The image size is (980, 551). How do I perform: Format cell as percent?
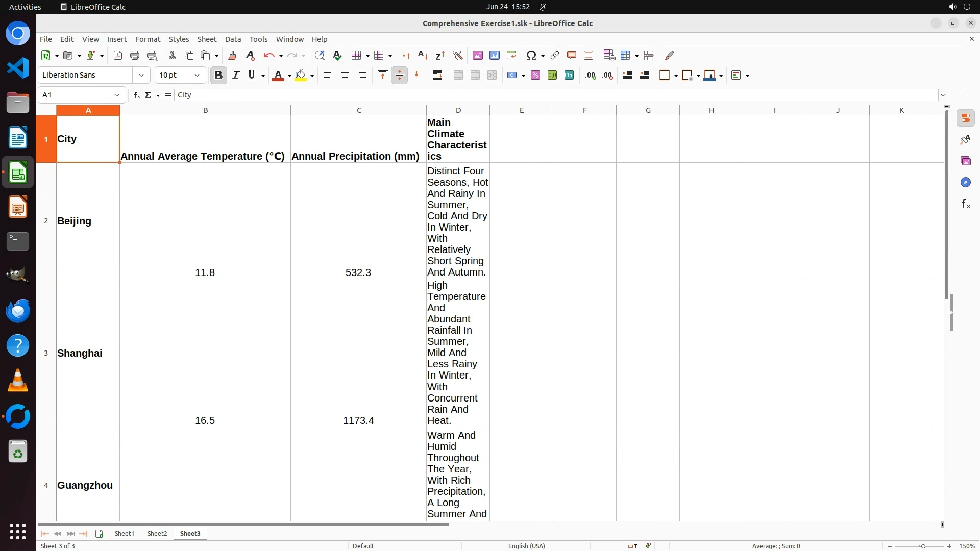[x=535, y=76]
